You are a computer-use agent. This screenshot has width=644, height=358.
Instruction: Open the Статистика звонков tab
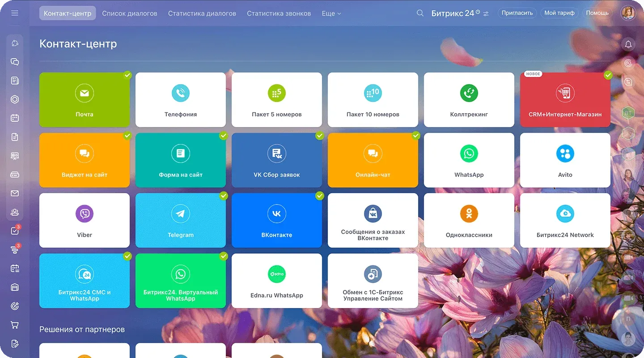279,13
